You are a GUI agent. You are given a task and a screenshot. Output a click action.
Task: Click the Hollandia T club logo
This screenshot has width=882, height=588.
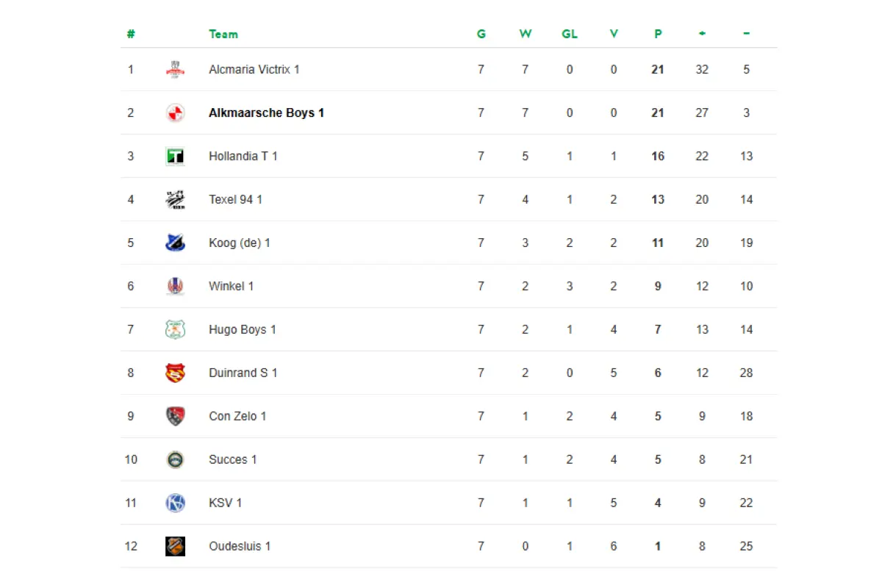pyautogui.click(x=175, y=157)
